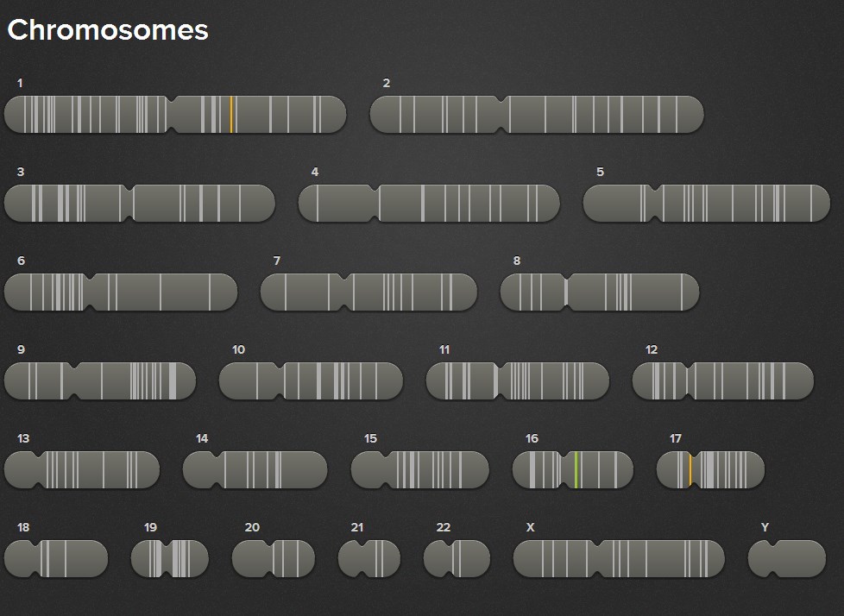Select the Y chromosome graphic
The width and height of the screenshot is (844, 616).
[x=787, y=558]
